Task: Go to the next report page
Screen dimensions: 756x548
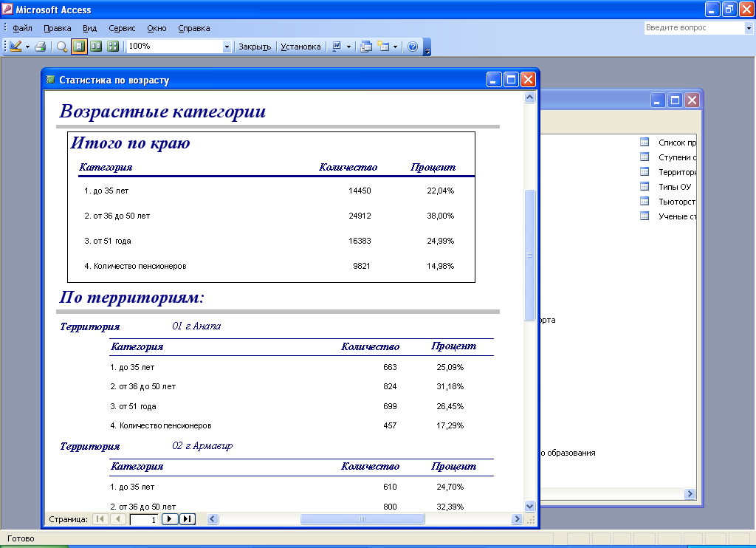Action: [169, 519]
